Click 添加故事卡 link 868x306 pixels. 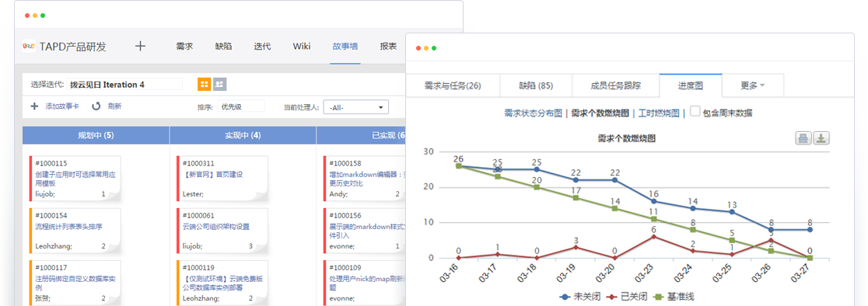[x=62, y=106]
